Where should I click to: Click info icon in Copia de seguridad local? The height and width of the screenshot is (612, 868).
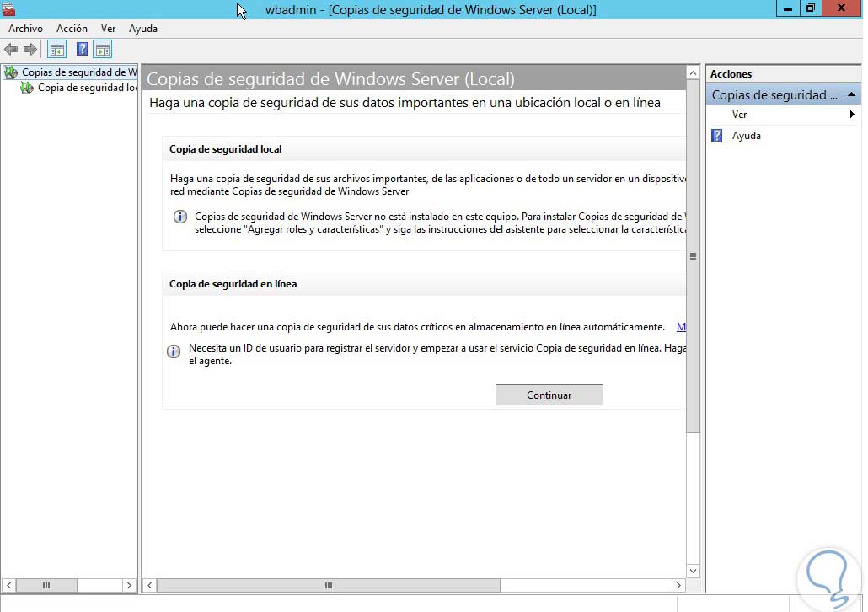[179, 217]
